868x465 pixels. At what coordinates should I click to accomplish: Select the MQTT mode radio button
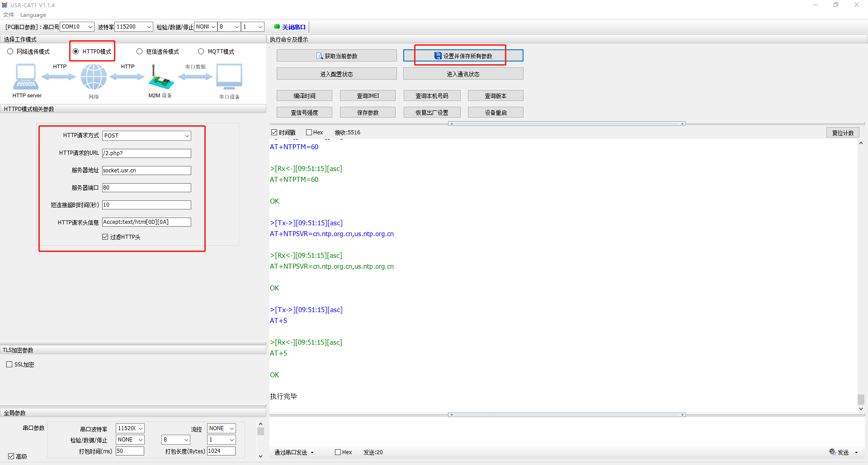201,52
